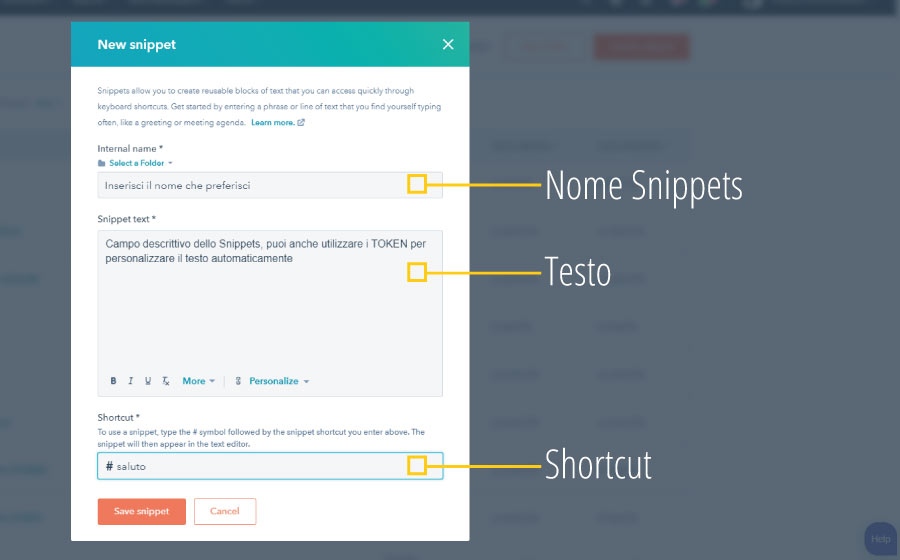
Task: Toggle underline formatting in snippet editor
Action: pos(148,381)
